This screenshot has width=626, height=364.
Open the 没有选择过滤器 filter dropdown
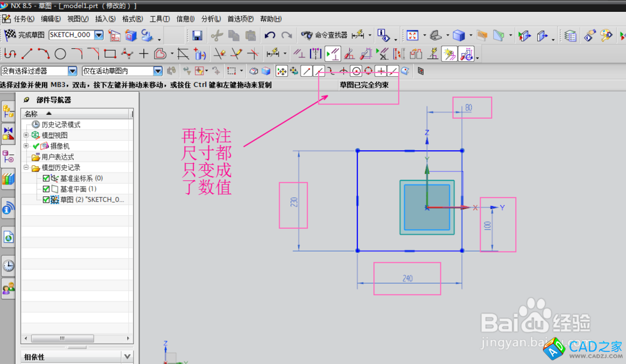72,71
